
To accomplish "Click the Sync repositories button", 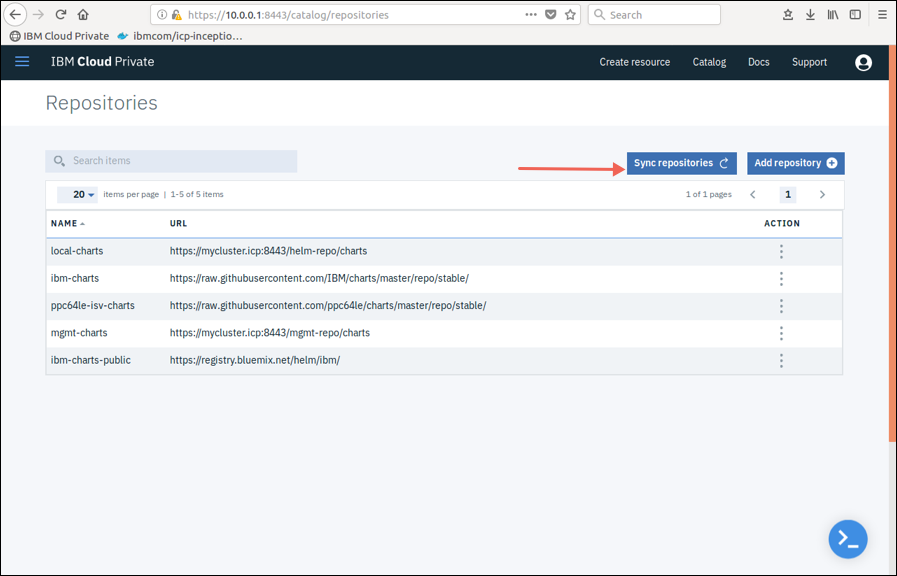I will (681, 163).
